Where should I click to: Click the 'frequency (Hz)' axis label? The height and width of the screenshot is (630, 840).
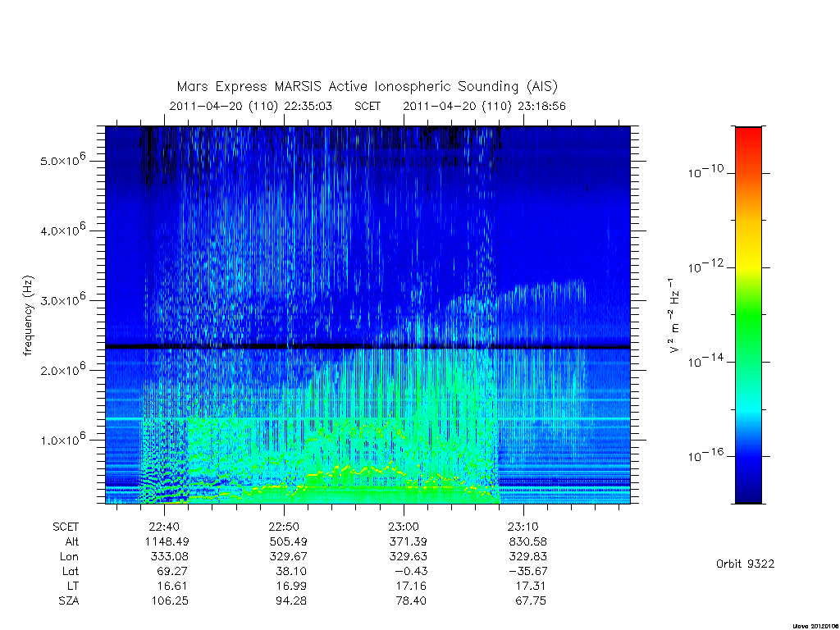click(28, 315)
